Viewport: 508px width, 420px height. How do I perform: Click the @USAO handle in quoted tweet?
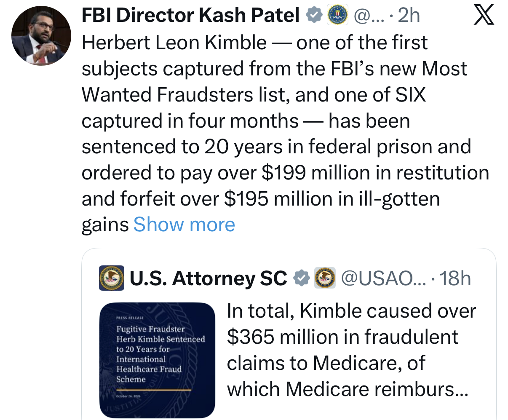[x=384, y=278]
